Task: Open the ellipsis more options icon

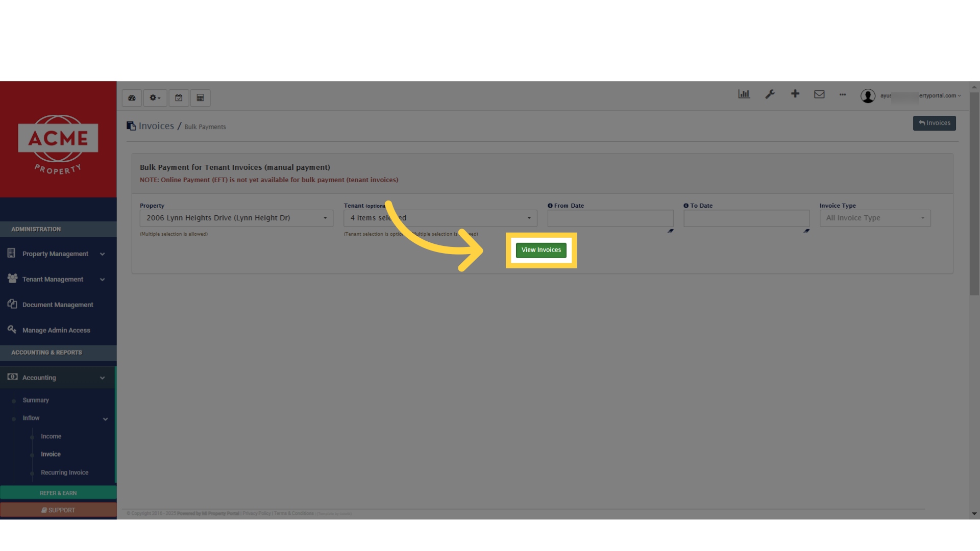Action: pos(843,94)
